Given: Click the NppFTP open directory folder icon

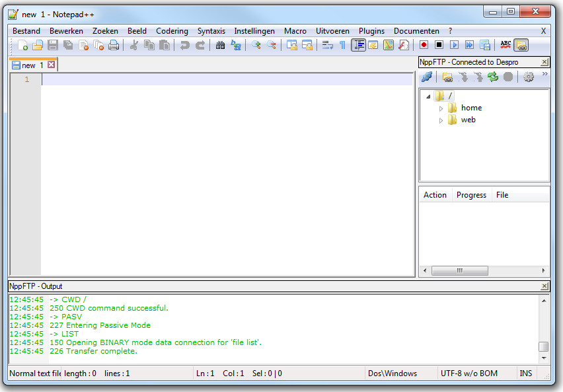Looking at the screenshot, I should [x=447, y=77].
